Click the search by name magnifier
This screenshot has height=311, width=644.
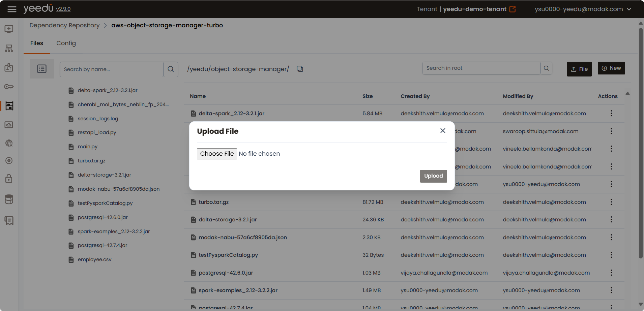point(171,69)
